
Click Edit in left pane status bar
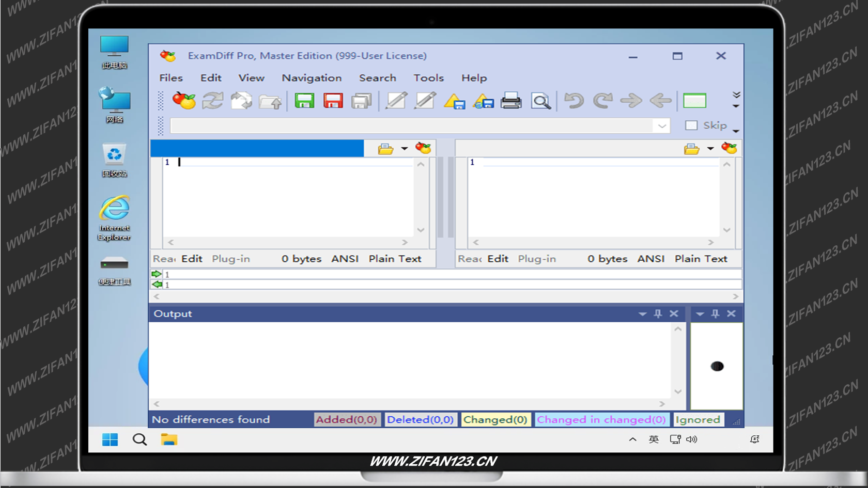192,259
